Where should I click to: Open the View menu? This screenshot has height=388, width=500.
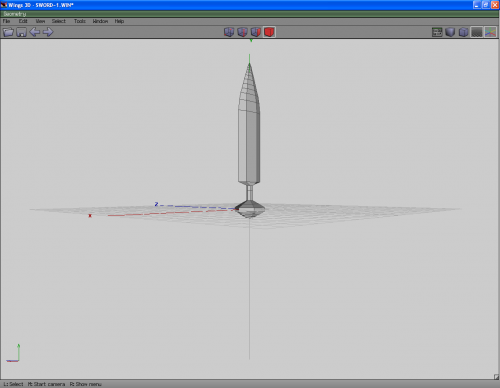(x=40, y=21)
